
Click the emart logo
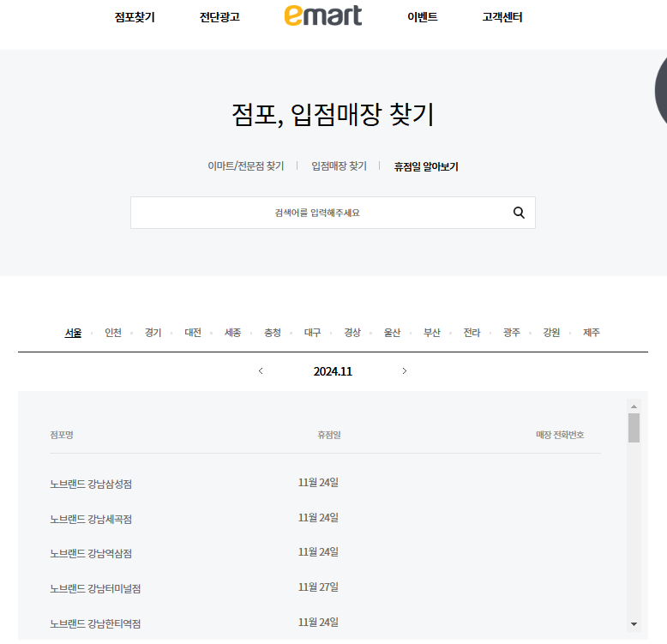pyautogui.click(x=323, y=15)
